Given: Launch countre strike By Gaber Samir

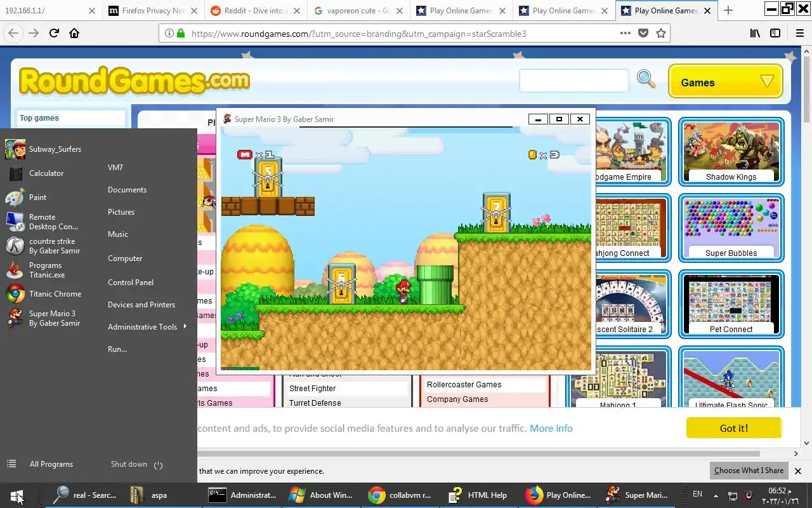Looking at the screenshot, I should point(43,246).
